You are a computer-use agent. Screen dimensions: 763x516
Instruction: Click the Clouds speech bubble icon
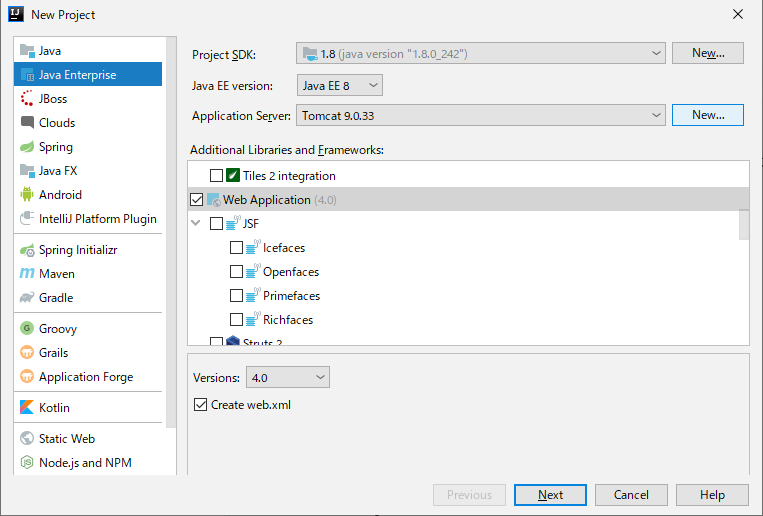click(27, 122)
